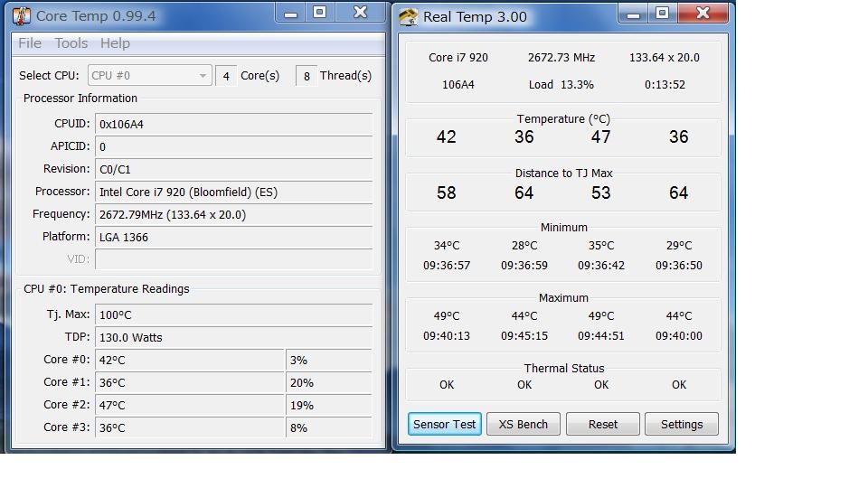Image resolution: width=868 pixels, height=488 pixels.
Task: Click the Real Temp temperature reading 42
Action: [446, 136]
